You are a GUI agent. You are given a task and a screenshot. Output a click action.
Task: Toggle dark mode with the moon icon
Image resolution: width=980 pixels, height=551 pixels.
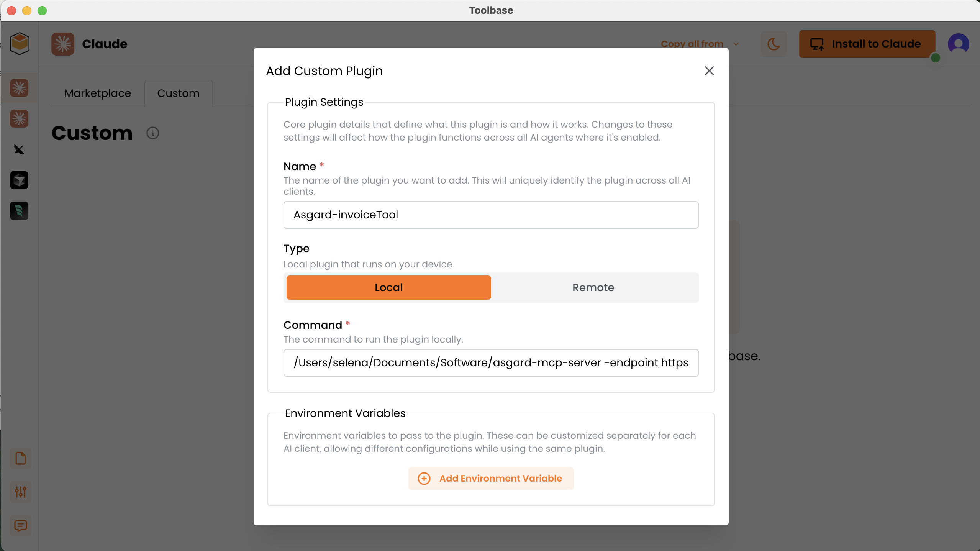coord(774,44)
